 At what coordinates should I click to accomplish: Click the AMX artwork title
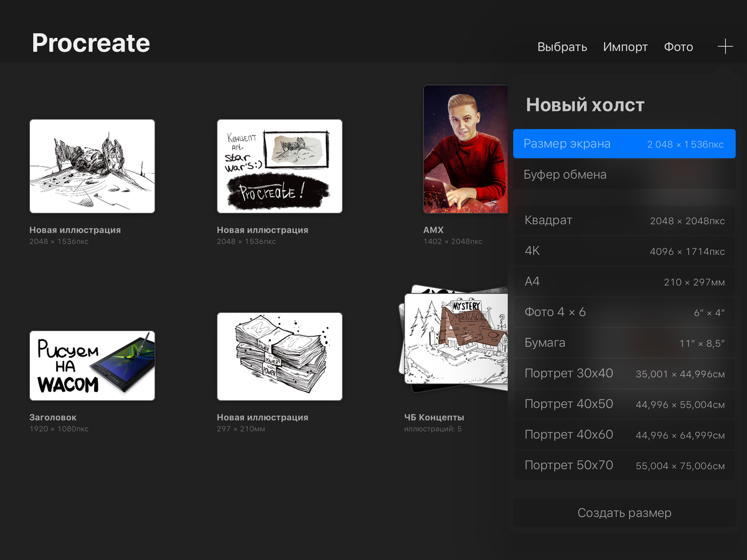coord(433,230)
